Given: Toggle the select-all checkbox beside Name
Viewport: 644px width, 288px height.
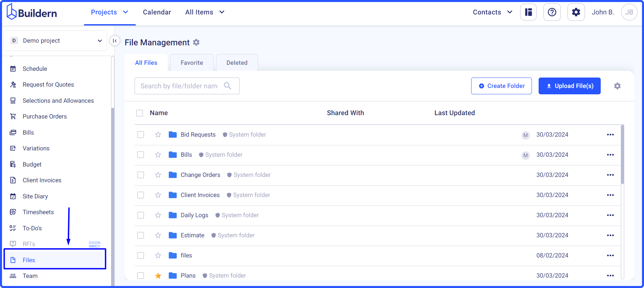Looking at the screenshot, I should (140, 113).
